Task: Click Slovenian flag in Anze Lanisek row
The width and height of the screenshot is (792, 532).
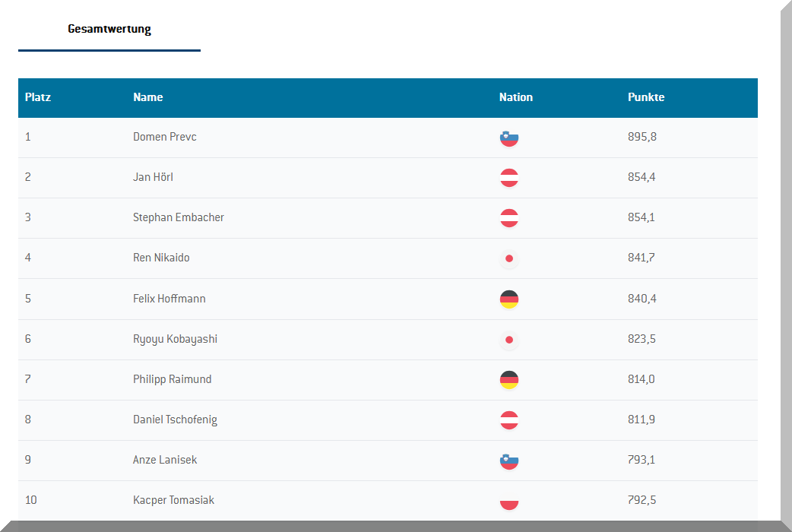Action: [x=509, y=461]
